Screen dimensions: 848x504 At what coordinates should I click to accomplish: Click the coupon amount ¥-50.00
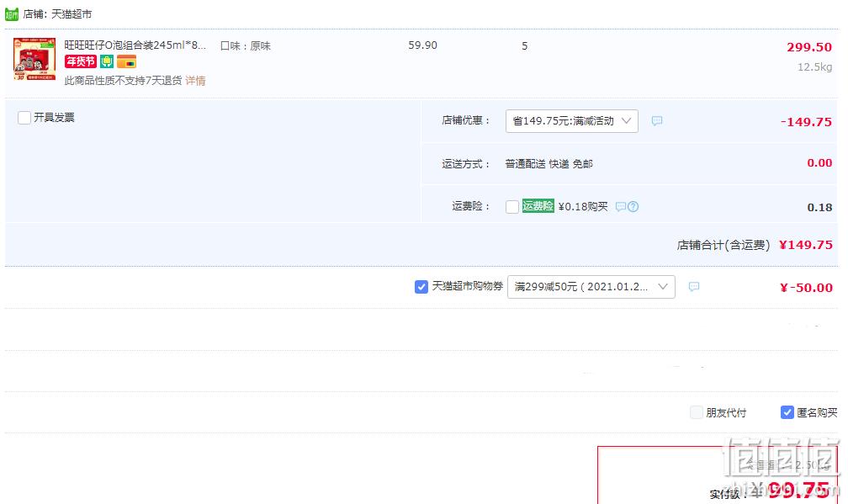tap(806, 288)
